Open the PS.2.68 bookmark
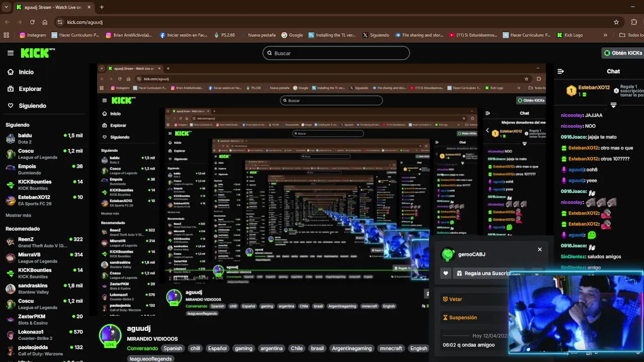 coord(224,35)
